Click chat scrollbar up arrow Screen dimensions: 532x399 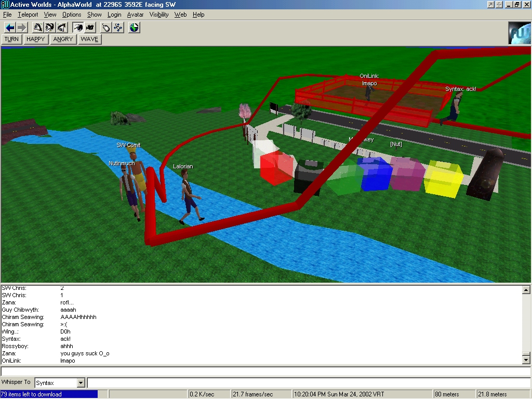pos(526,290)
